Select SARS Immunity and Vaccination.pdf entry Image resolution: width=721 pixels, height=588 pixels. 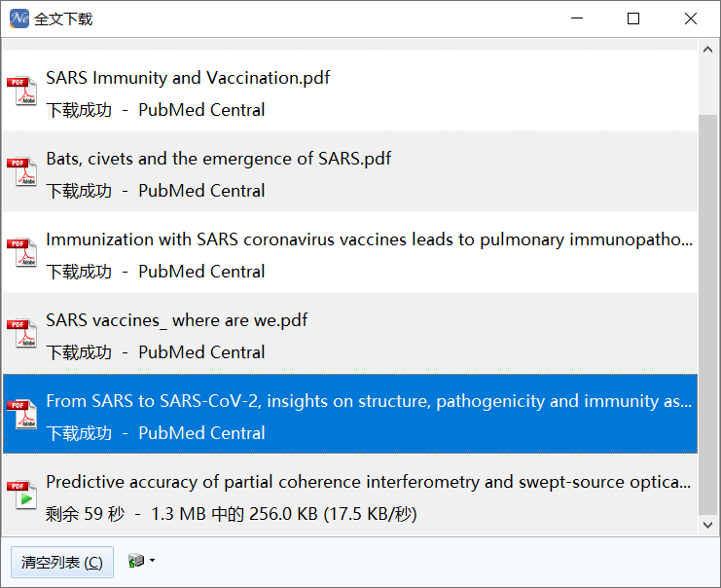(x=350, y=91)
